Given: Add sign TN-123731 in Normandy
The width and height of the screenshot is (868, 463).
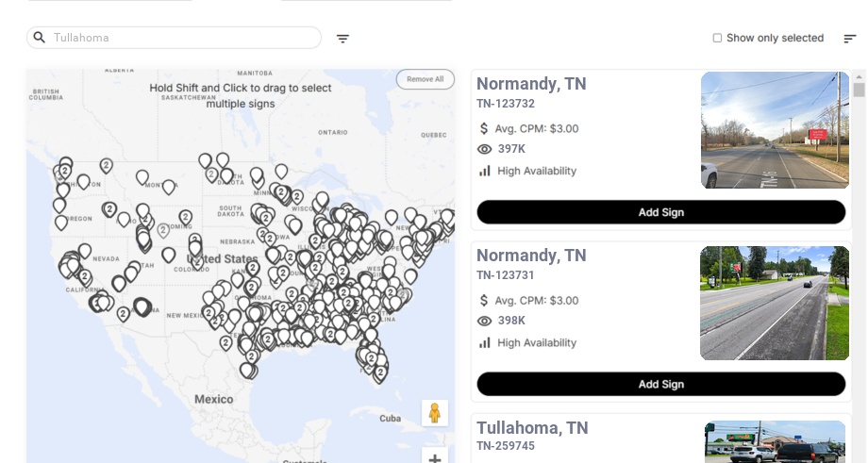Looking at the screenshot, I should coord(660,384).
